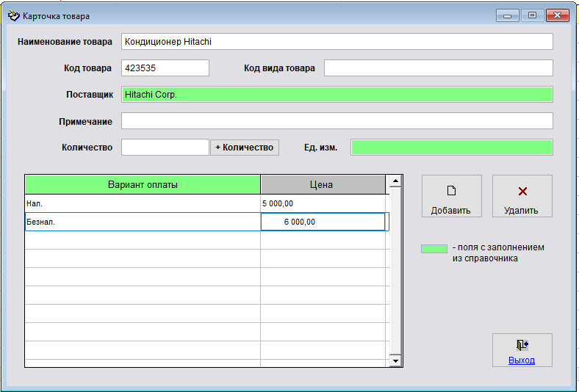Image resolution: width=579 pixels, height=392 pixels.
Task: Select the Нал. payment row
Action: (x=143, y=203)
